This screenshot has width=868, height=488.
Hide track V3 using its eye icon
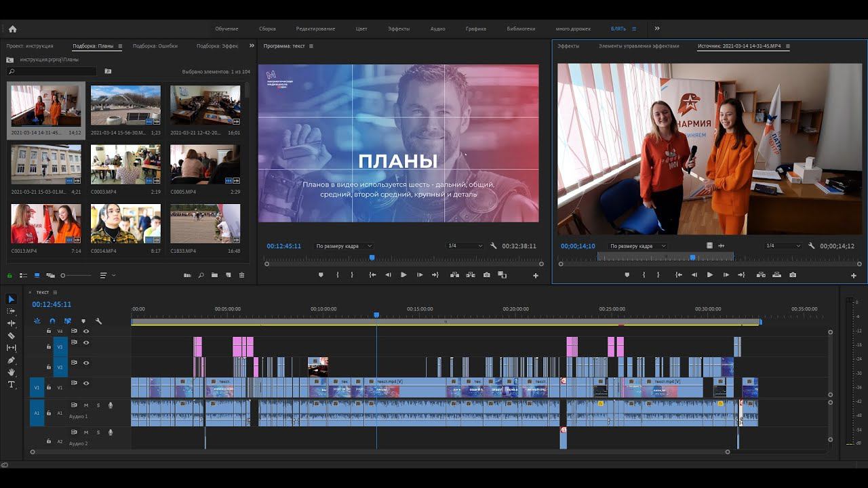(x=86, y=342)
